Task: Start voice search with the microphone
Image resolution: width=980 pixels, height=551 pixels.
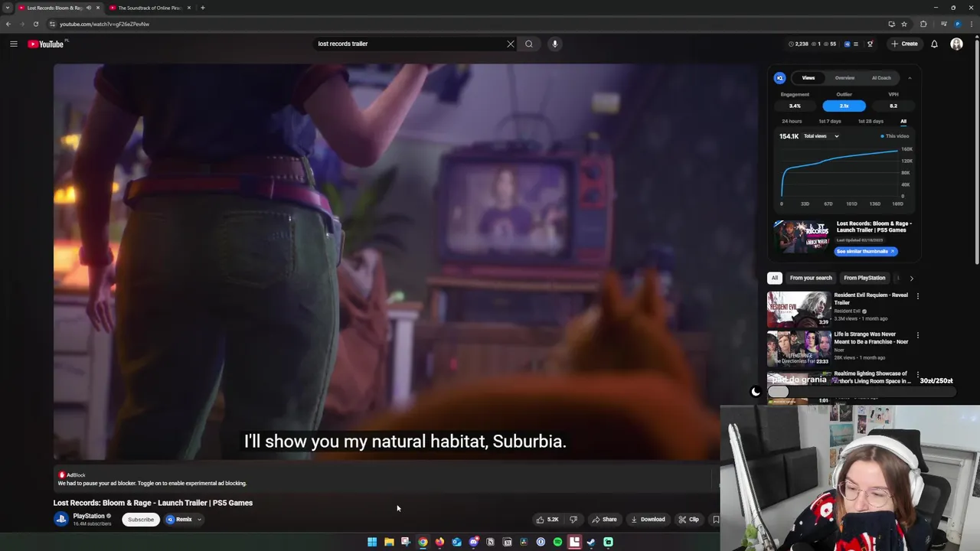Action: (555, 44)
